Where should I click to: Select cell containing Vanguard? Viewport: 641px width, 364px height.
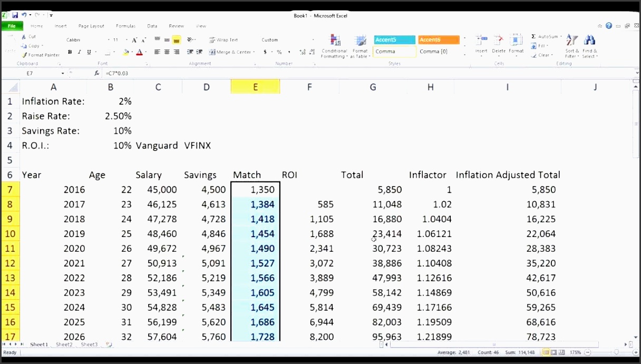pos(158,145)
